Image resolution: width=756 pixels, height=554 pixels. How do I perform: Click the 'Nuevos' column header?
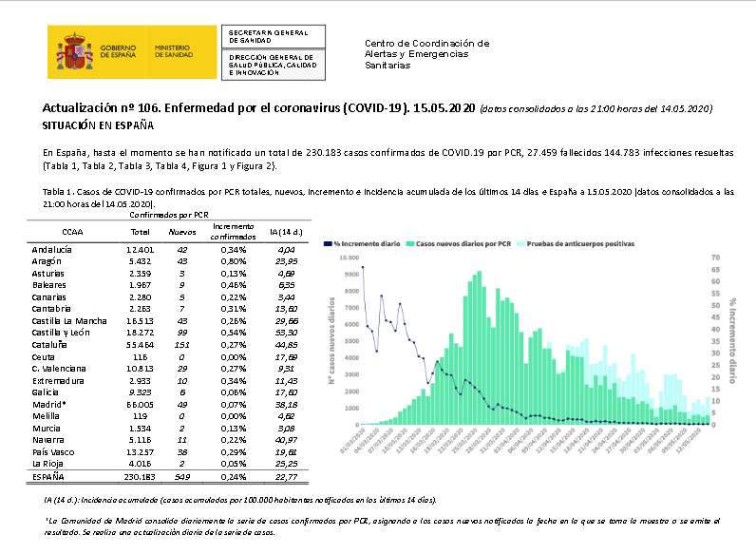click(182, 232)
